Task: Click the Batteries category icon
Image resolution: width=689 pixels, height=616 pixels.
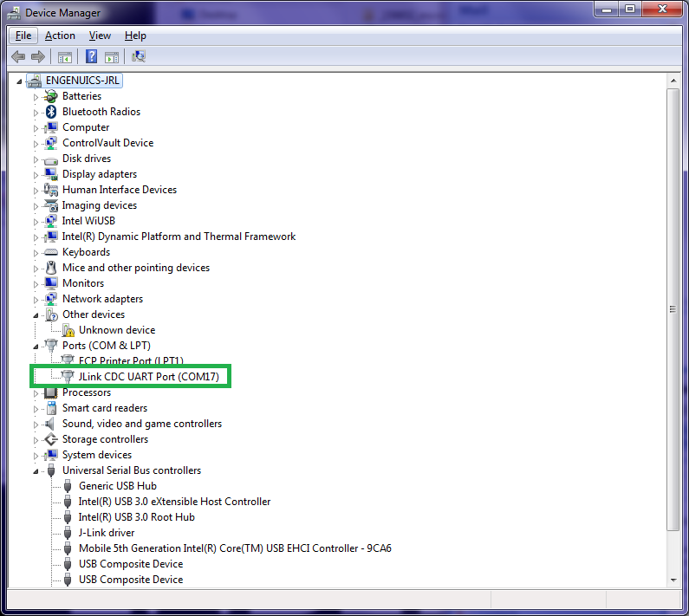Action: [x=51, y=96]
